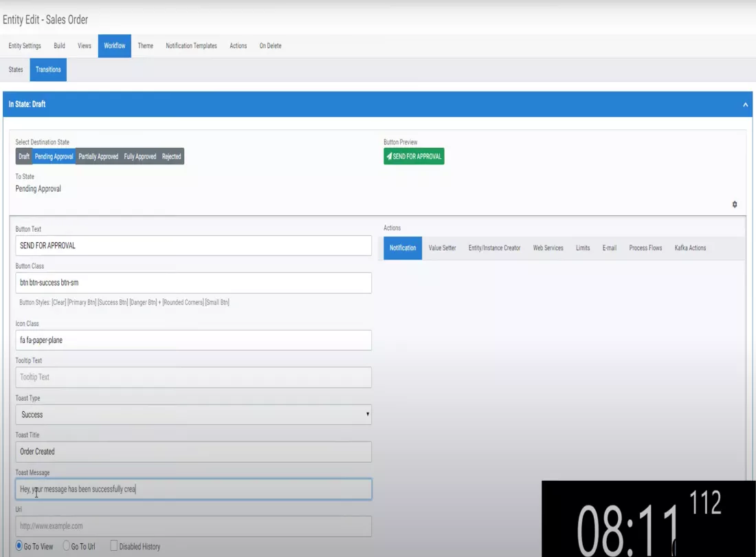Apply the [Danger Btn] button style
This screenshot has height=557, width=756.
143,303
